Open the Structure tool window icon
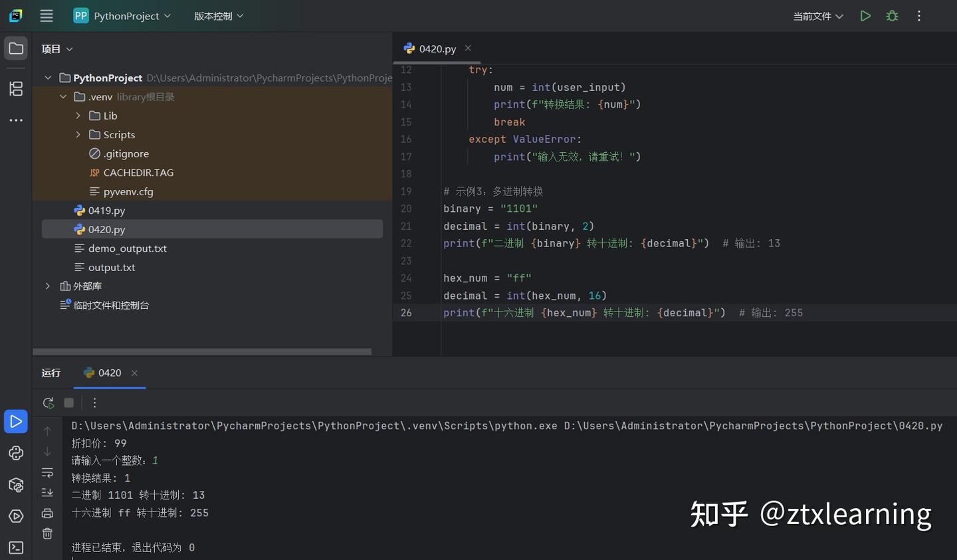Screen dimensions: 957x560 point(16,88)
